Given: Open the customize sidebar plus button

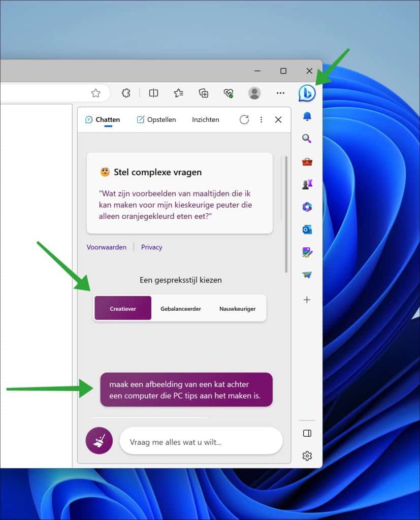Looking at the screenshot, I should point(307,300).
